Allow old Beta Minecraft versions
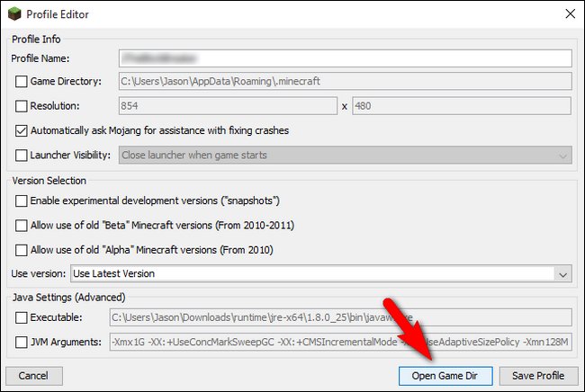The height and width of the screenshot is (392, 585). (22, 226)
